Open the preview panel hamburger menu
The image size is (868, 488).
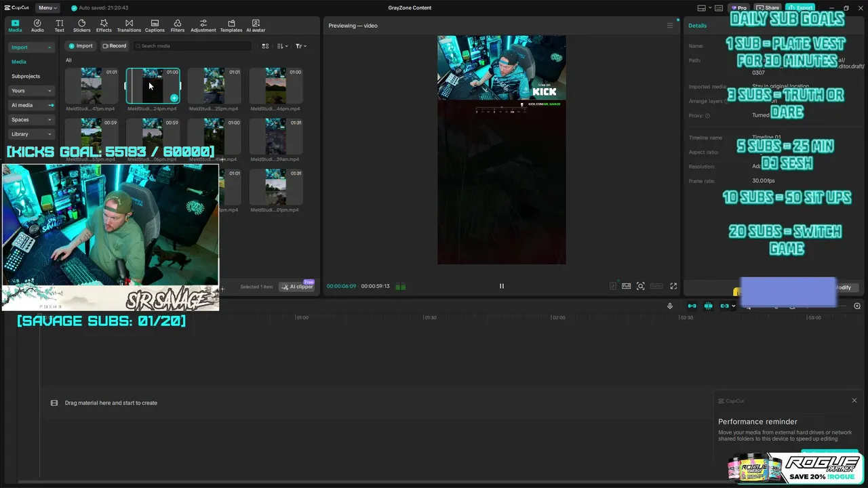(670, 26)
